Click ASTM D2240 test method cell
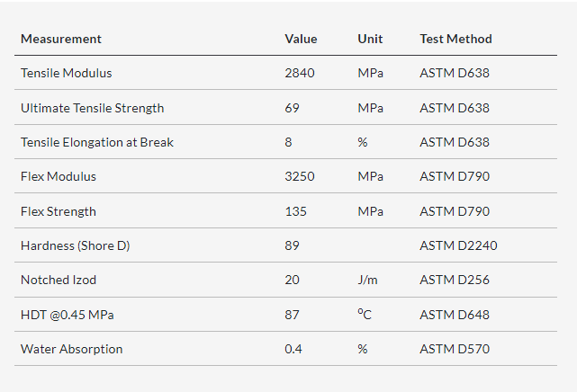Viewport: 577px width, 392px height. click(x=458, y=245)
